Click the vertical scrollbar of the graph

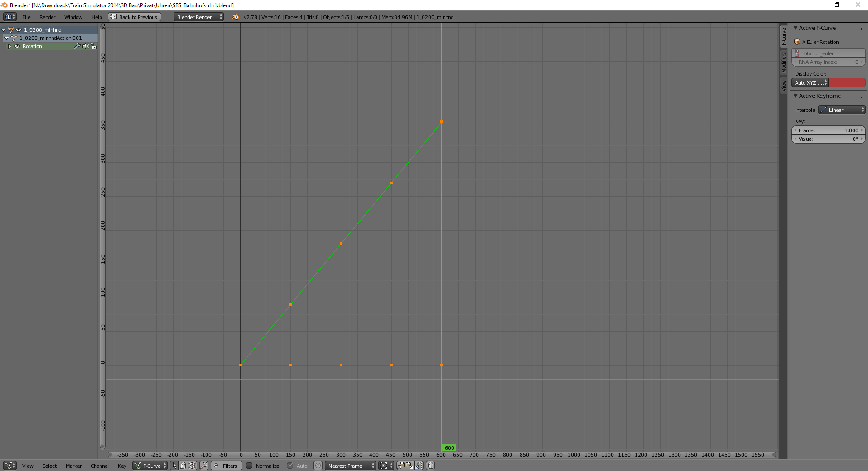click(102, 236)
